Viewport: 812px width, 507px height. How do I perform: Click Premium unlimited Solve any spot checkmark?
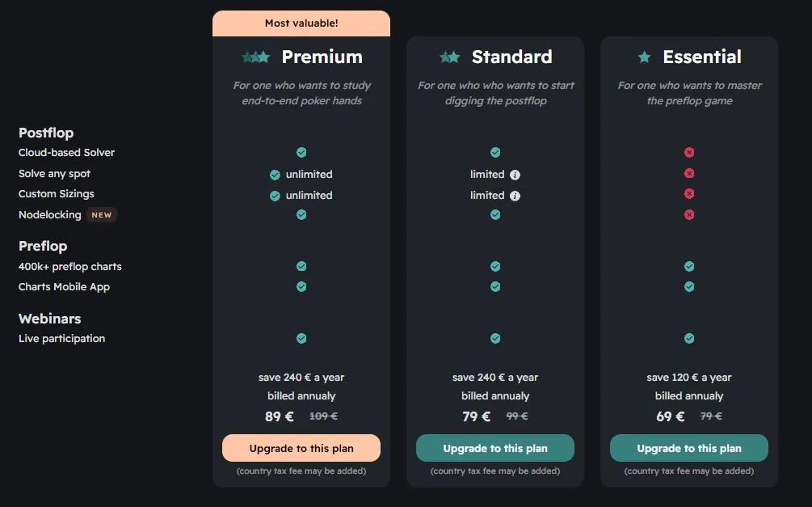(x=275, y=175)
